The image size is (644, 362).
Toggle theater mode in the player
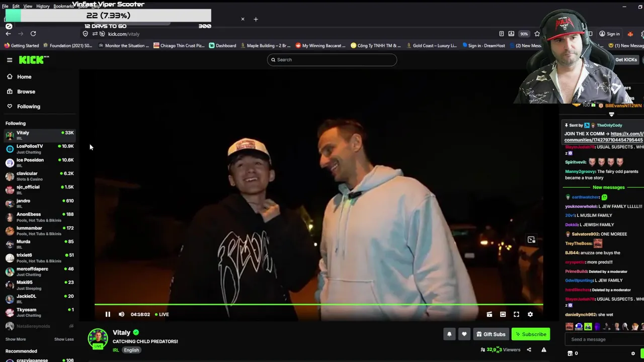coord(503,314)
